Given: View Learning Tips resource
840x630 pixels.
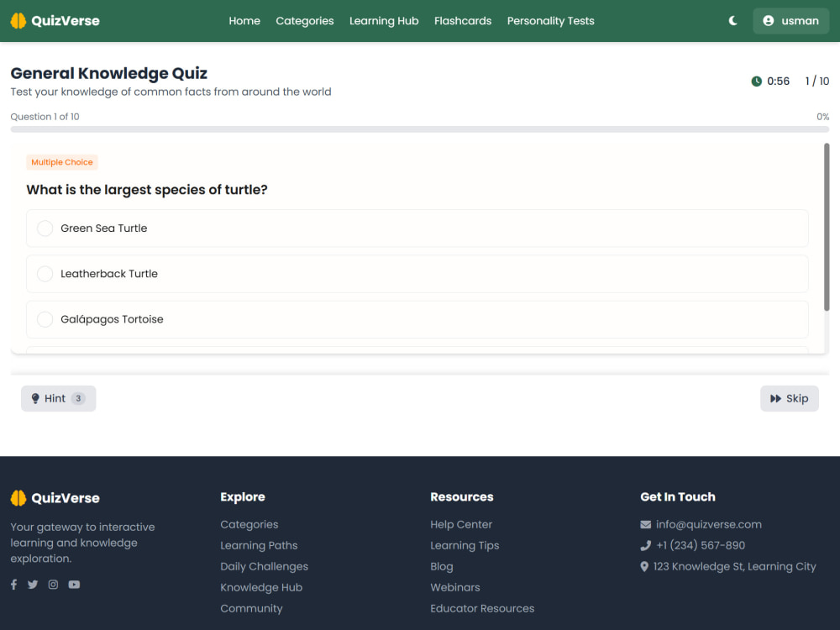Looking at the screenshot, I should tap(465, 545).
